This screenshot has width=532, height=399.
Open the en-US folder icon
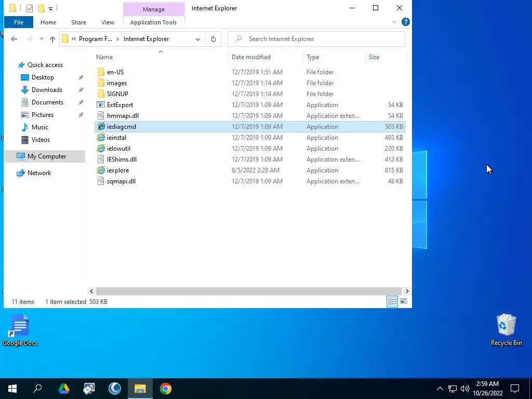(x=101, y=72)
